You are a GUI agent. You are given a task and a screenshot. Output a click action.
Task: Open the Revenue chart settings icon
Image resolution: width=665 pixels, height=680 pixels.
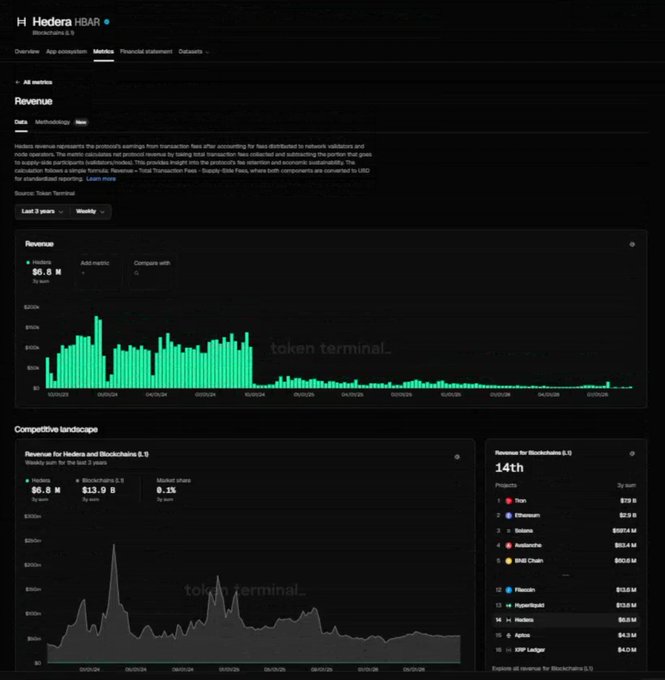632,244
